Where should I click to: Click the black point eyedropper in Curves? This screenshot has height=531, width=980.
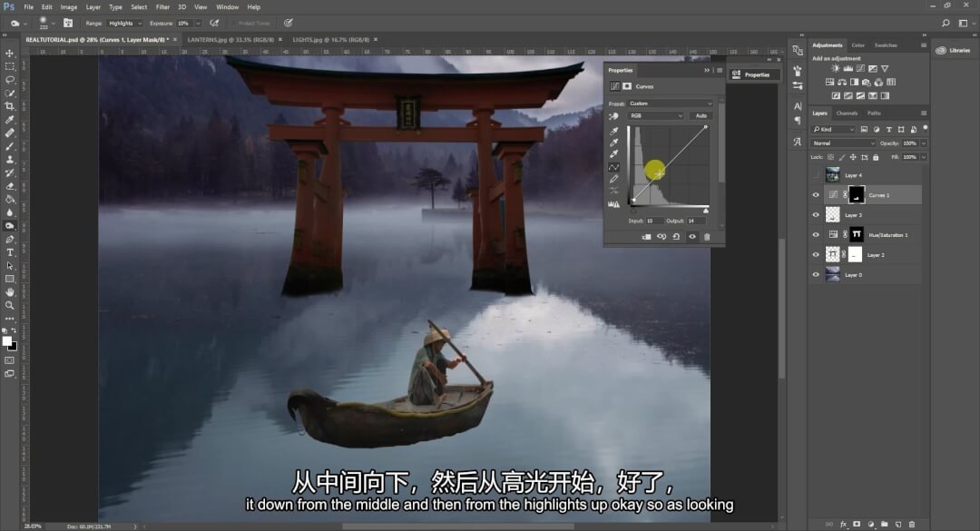click(x=613, y=132)
